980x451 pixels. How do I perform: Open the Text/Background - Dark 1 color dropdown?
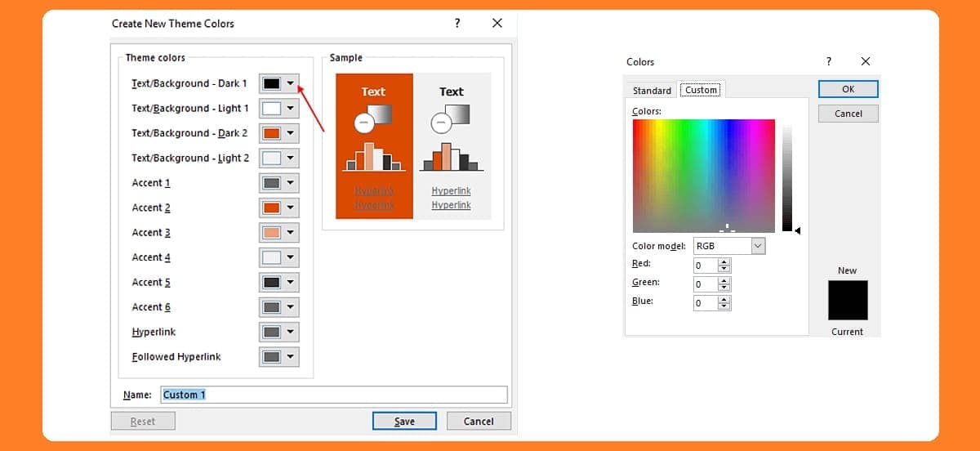pos(290,83)
